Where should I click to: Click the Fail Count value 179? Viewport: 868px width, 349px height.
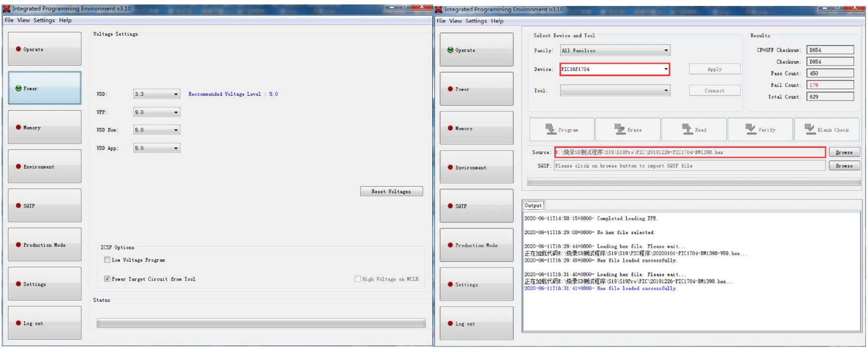pos(830,85)
